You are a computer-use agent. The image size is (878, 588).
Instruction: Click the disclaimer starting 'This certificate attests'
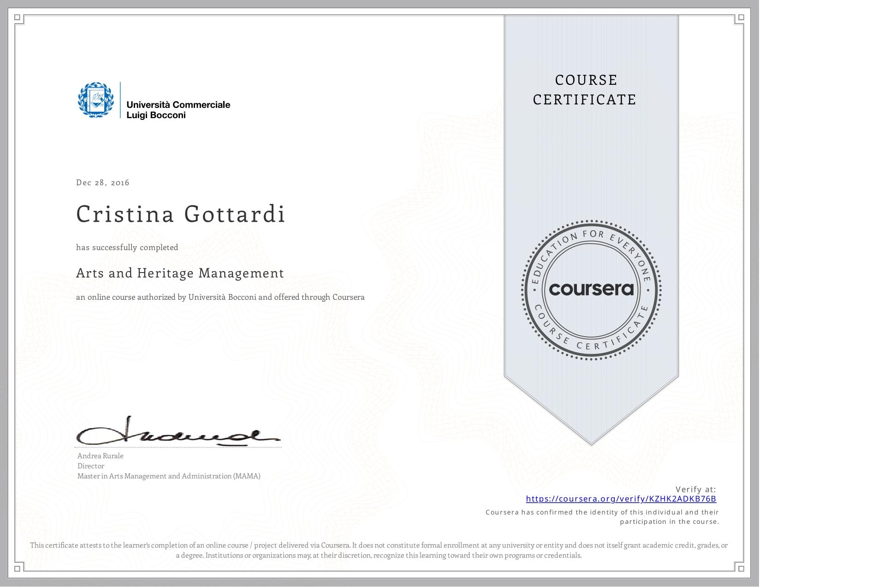click(x=379, y=550)
